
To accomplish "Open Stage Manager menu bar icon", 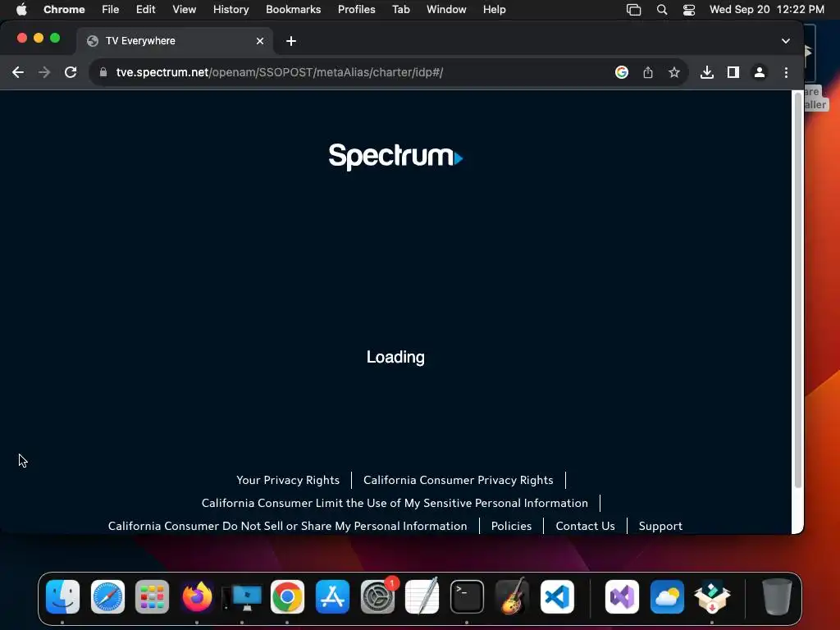I will [x=633, y=10].
